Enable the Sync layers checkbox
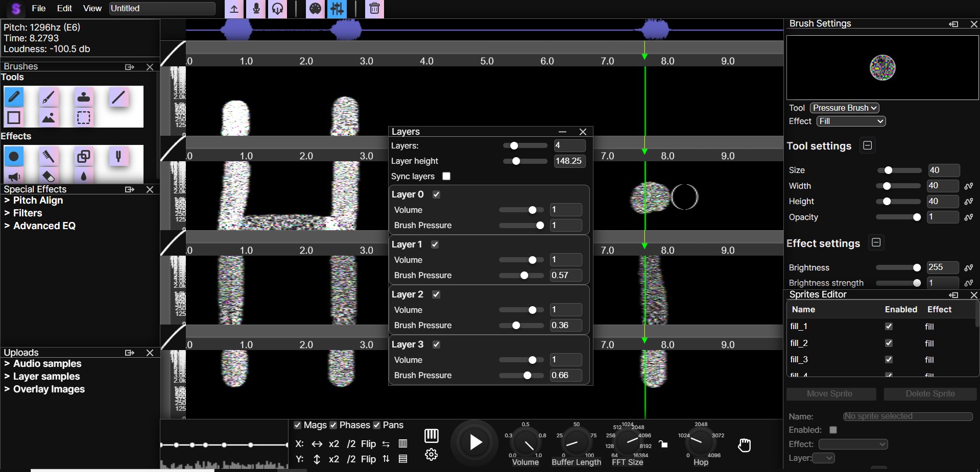 tap(446, 176)
